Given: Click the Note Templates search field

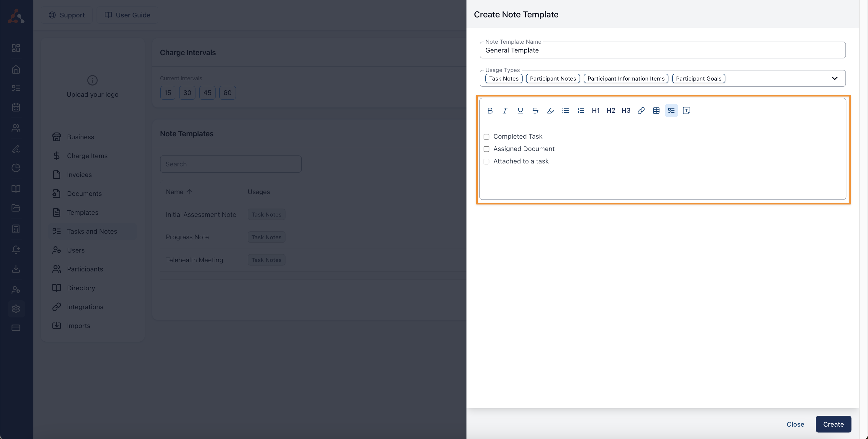Looking at the screenshot, I should [231, 164].
